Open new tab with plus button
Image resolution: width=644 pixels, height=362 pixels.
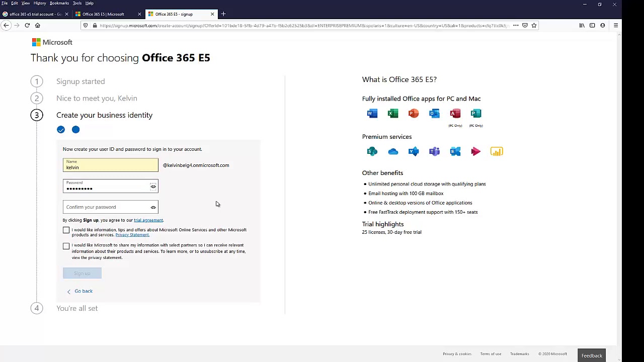tap(223, 14)
